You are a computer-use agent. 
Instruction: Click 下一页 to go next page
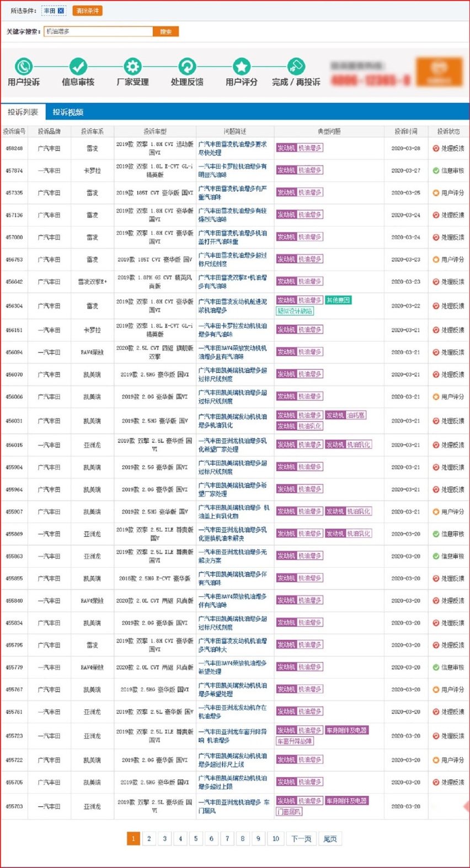[301, 839]
